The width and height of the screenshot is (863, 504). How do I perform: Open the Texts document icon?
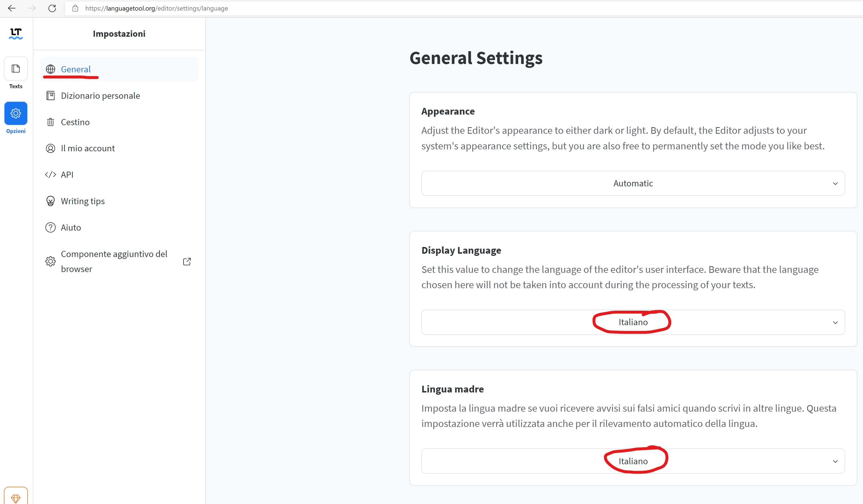tap(16, 69)
